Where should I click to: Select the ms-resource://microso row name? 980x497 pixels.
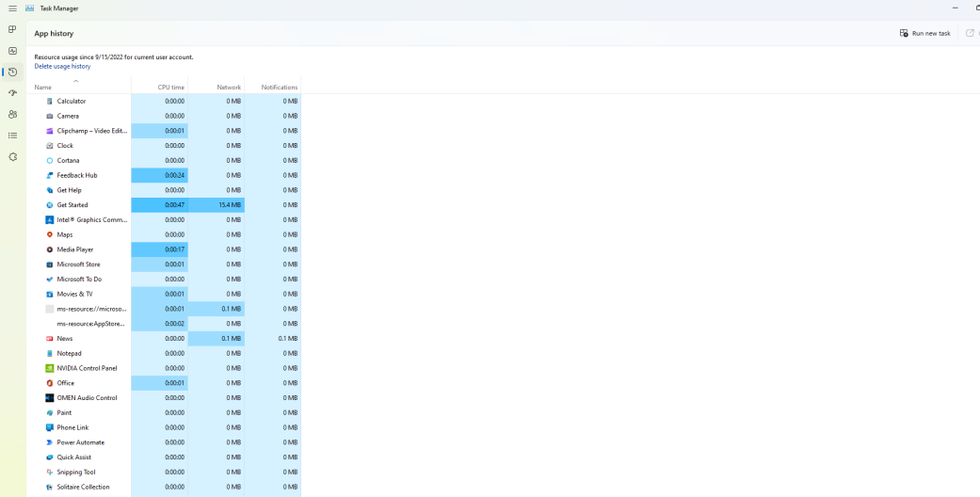[x=92, y=309]
